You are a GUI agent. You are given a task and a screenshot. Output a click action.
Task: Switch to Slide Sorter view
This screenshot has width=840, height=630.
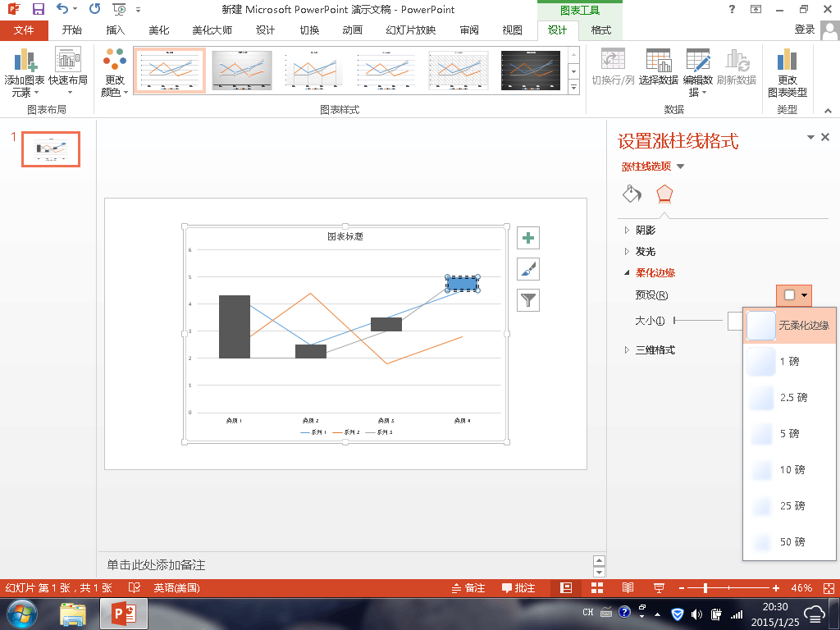point(597,587)
